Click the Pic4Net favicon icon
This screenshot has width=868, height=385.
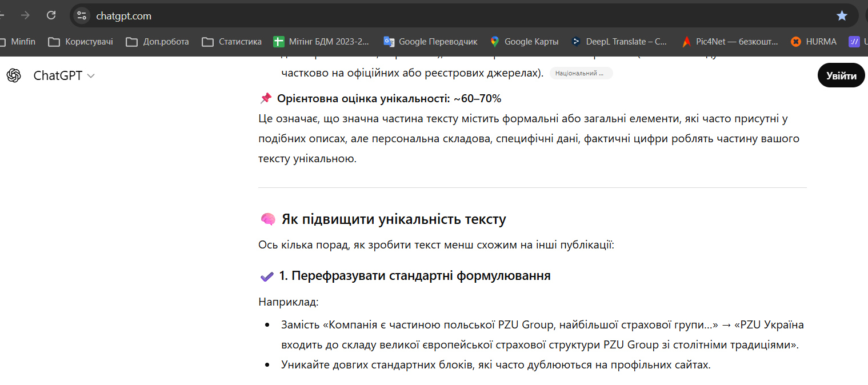pos(687,41)
